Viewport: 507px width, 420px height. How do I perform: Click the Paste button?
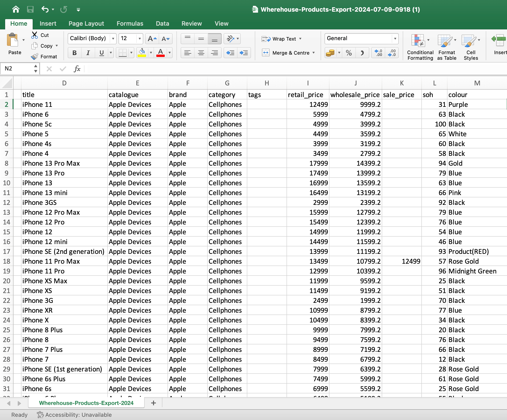[15, 44]
